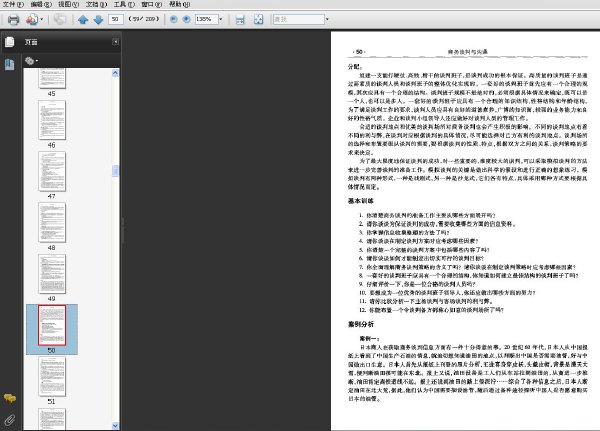Open the Pages panel gear options menu
Viewport: 600px width, 431px height.
point(31,60)
